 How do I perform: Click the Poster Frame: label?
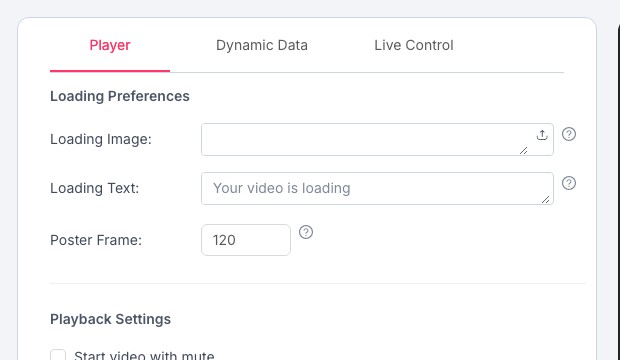tap(96, 240)
